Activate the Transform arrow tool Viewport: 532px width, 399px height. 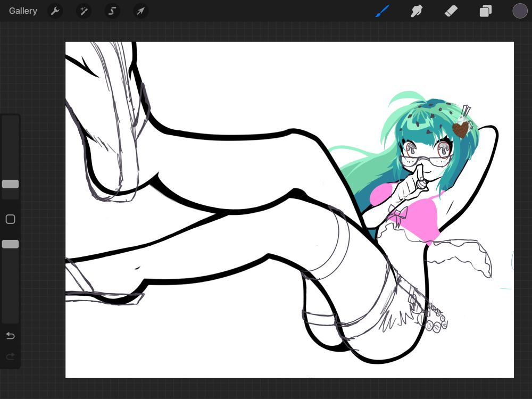tap(140, 11)
